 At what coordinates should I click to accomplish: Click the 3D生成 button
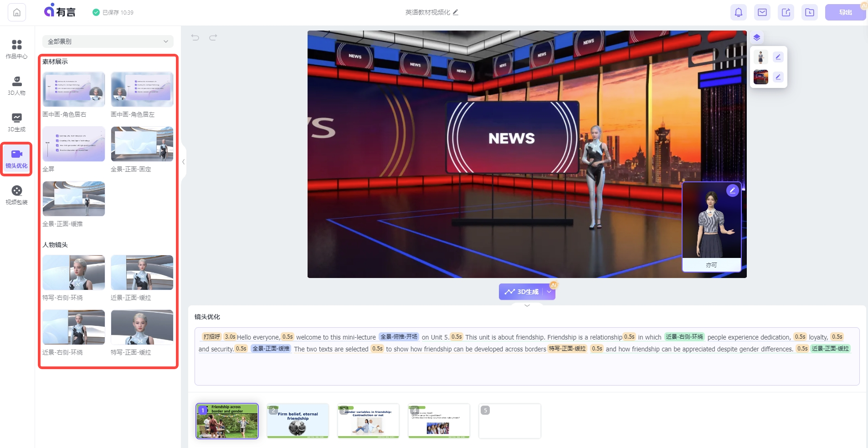[521, 292]
